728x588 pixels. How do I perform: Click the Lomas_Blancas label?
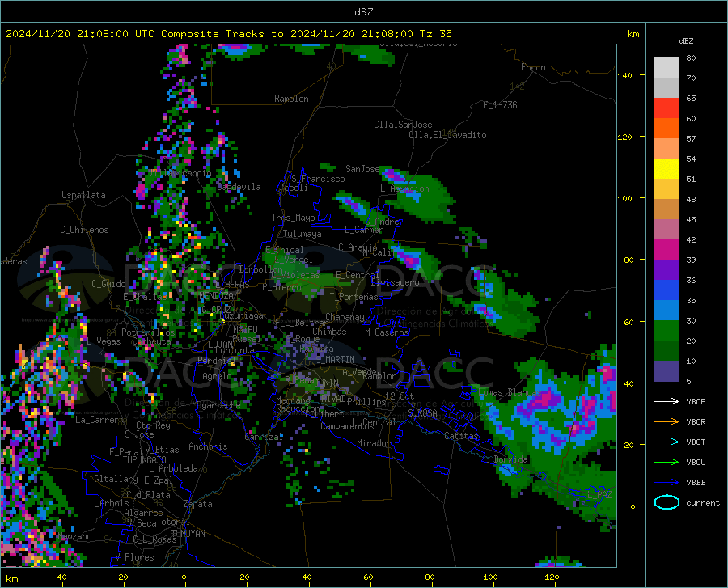[510, 392]
